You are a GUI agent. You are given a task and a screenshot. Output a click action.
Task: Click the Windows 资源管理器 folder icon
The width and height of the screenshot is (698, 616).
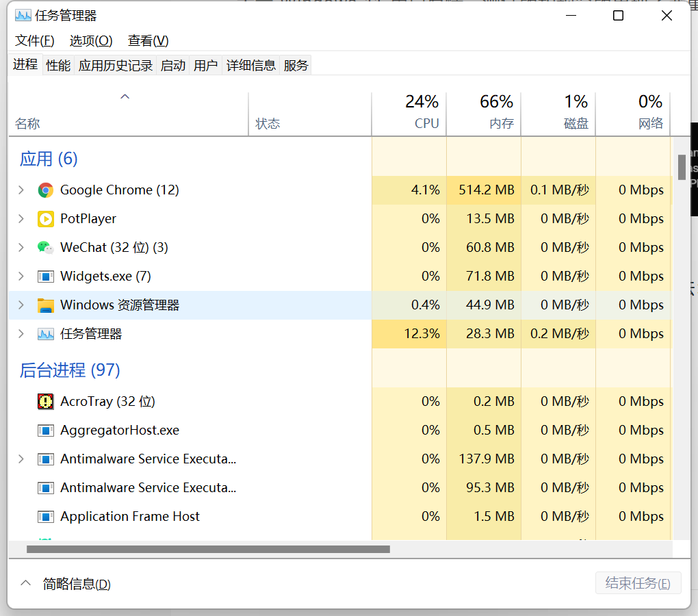coord(45,305)
